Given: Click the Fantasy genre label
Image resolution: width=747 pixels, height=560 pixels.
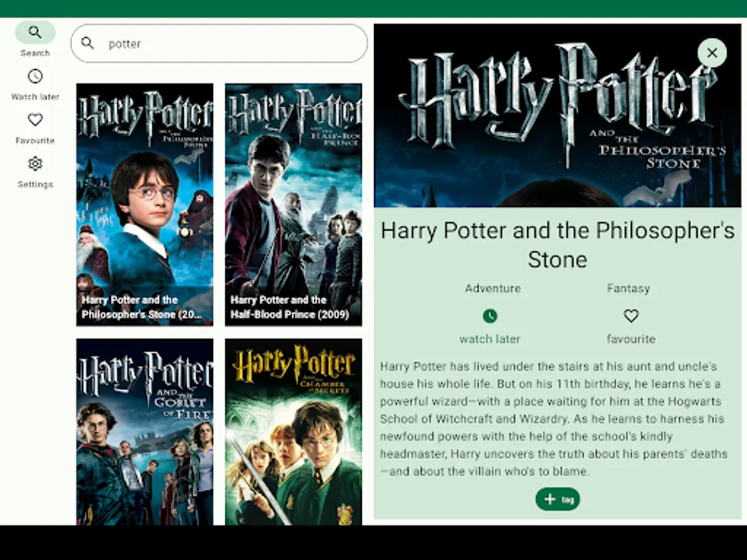Looking at the screenshot, I should tap(628, 288).
